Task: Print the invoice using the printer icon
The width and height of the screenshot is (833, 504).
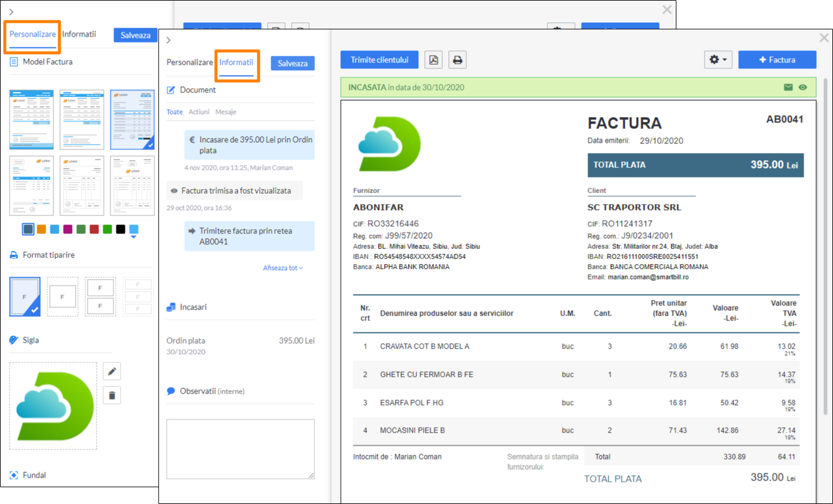Action: click(x=457, y=59)
